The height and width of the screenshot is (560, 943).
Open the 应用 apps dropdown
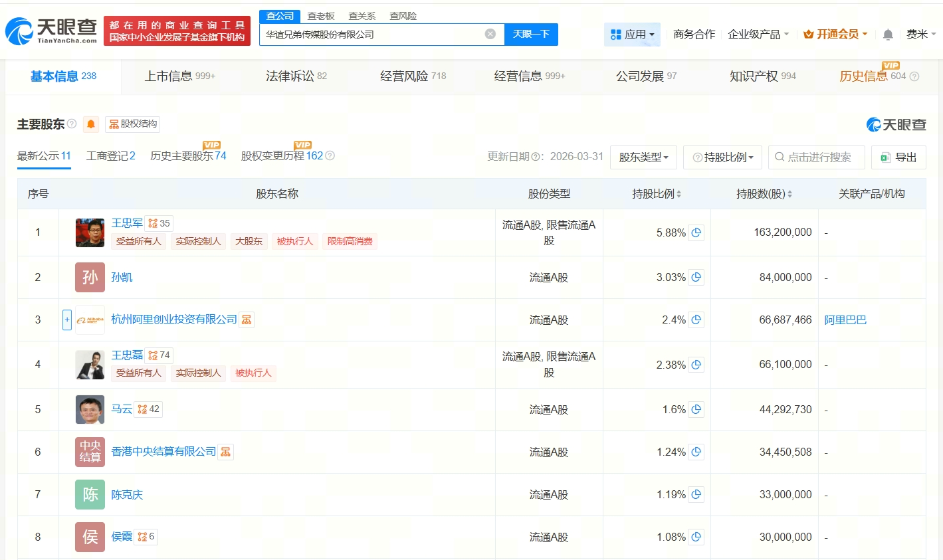[x=632, y=35]
